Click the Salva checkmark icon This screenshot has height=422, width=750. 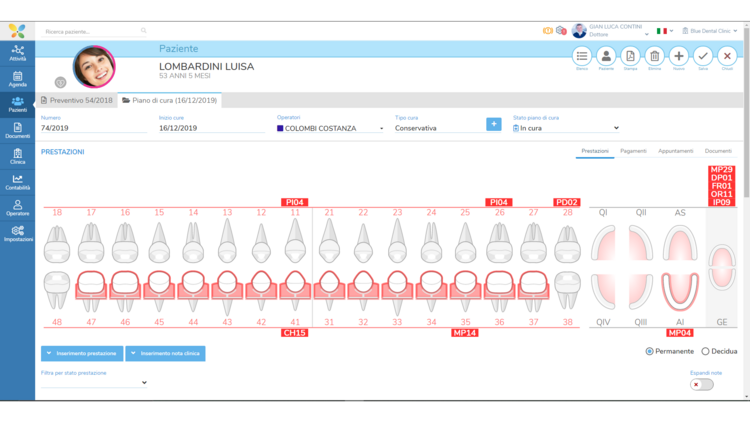coord(703,56)
